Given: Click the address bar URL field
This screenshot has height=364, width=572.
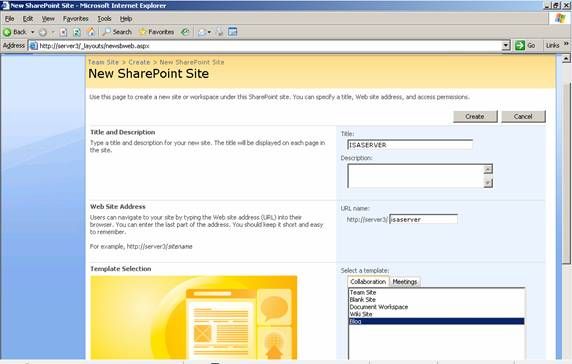Looking at the screenshot, I should [x=269, y=46].
